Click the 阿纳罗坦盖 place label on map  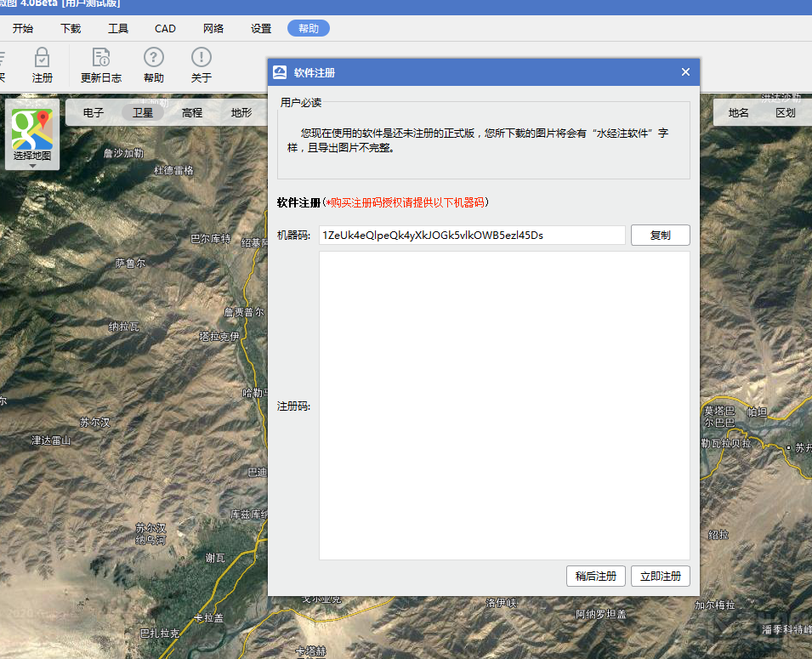click(x=601, y=615)
